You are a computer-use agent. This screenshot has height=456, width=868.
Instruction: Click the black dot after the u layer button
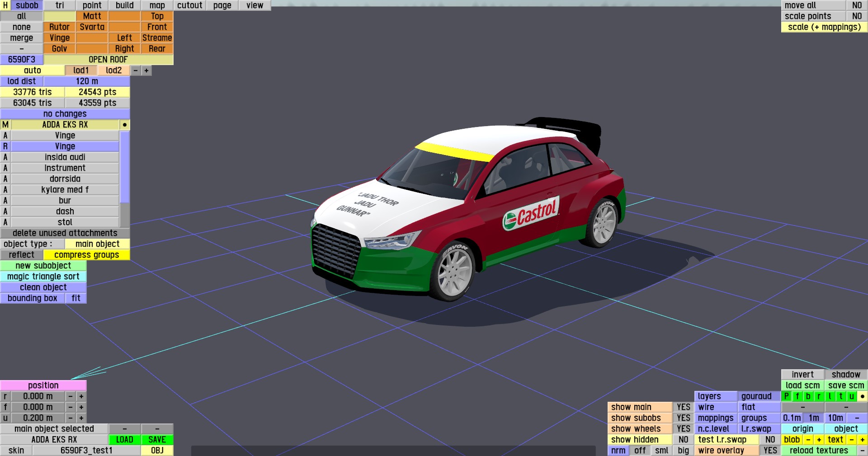point(863,396)
